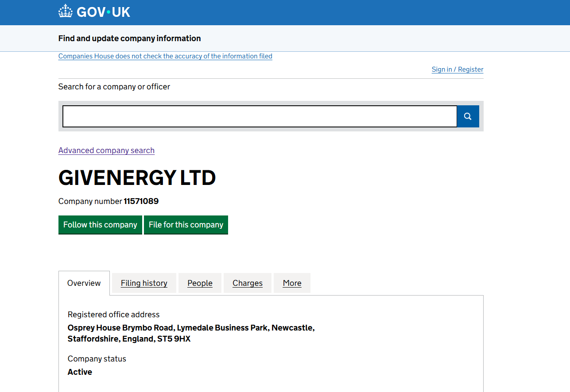This screenshot has height=392, width=570.
Task: Switch to the Filing history tab
Action: point(144,283)
